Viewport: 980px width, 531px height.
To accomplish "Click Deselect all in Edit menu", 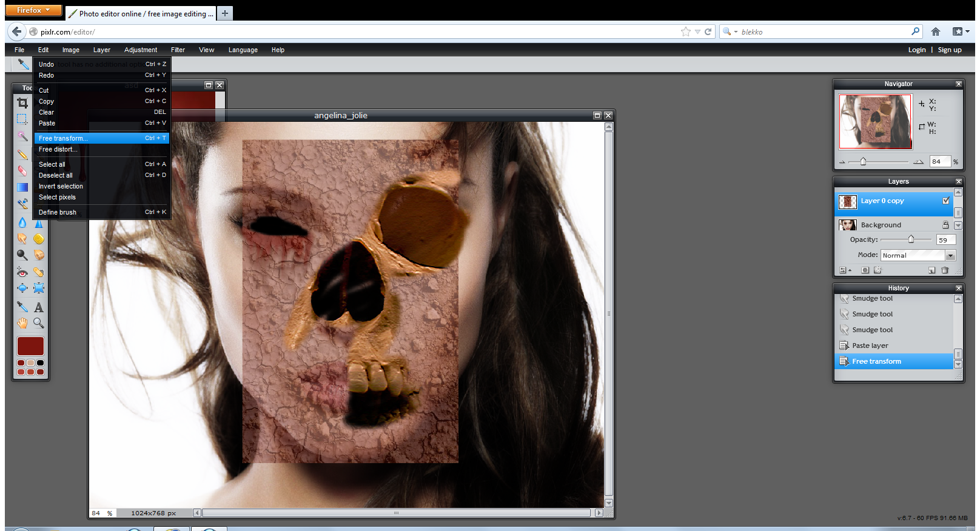I will pos(102,175).
